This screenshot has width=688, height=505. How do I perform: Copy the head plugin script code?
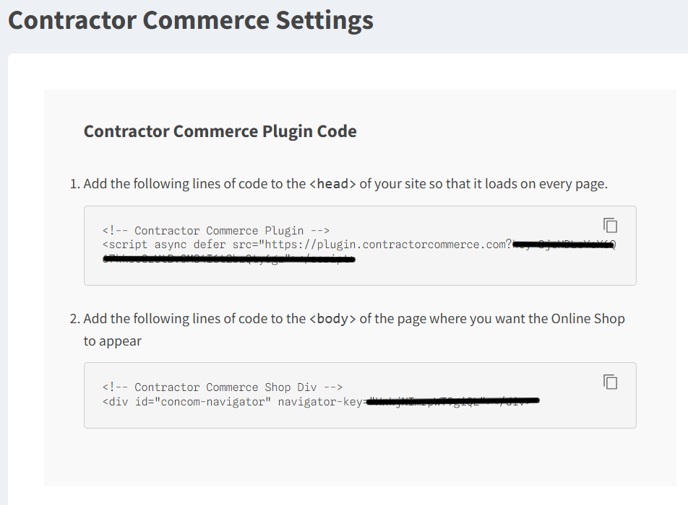click(x=609, y=224)
